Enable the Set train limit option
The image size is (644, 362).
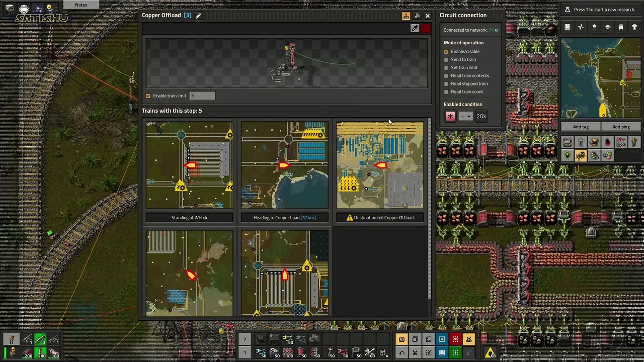click(446, 68)
